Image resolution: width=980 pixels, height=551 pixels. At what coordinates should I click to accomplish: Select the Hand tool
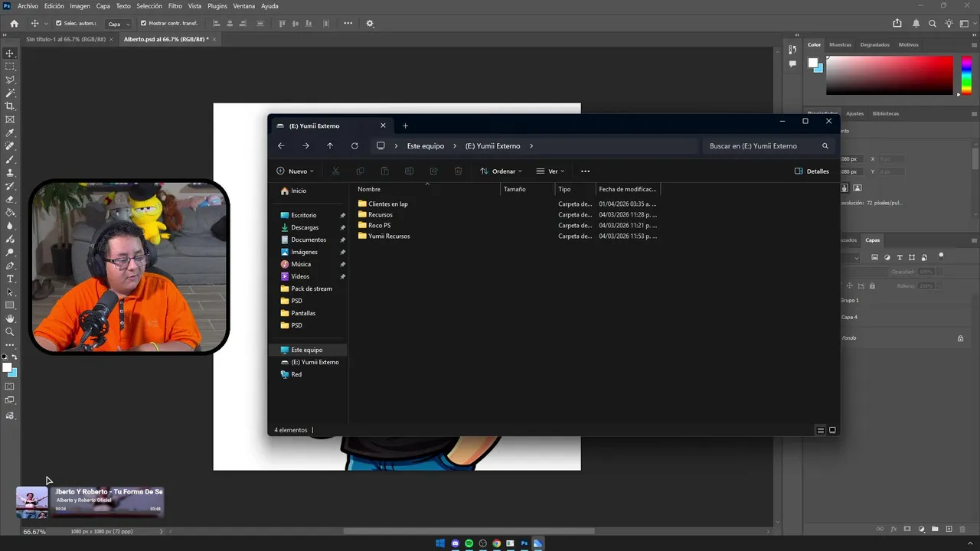[10, 318]
